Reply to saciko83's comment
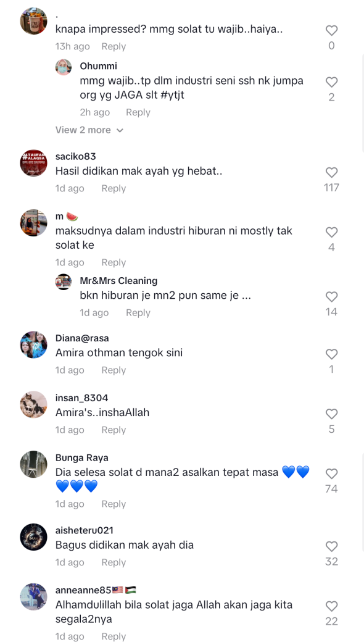The height and width of the screenshot is (642, 364). pyautogui.click(x=114, y=188)
